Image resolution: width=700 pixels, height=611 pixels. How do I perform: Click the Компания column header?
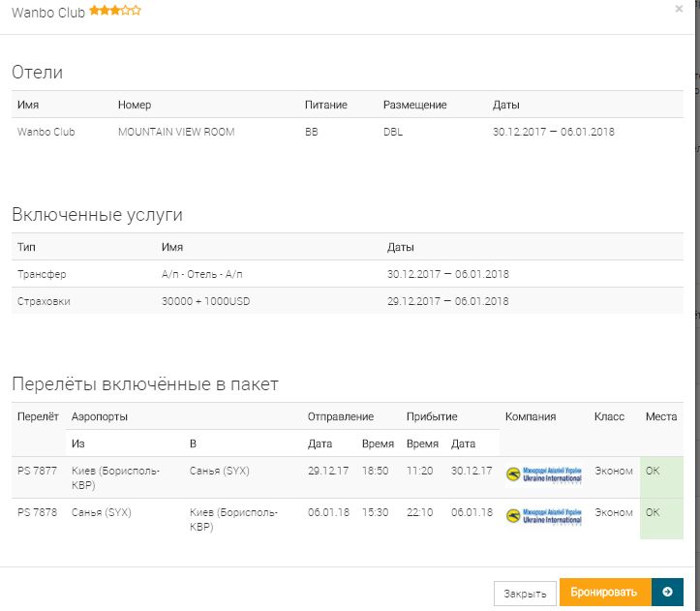coord(531,416)
